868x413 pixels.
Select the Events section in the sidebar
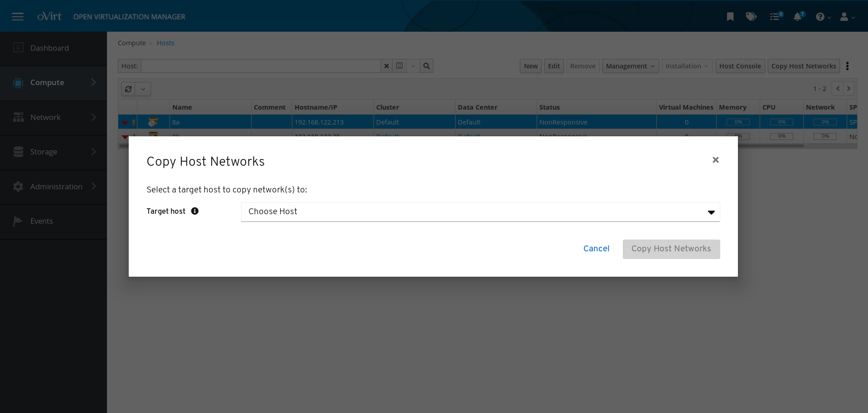coord(41,221)
